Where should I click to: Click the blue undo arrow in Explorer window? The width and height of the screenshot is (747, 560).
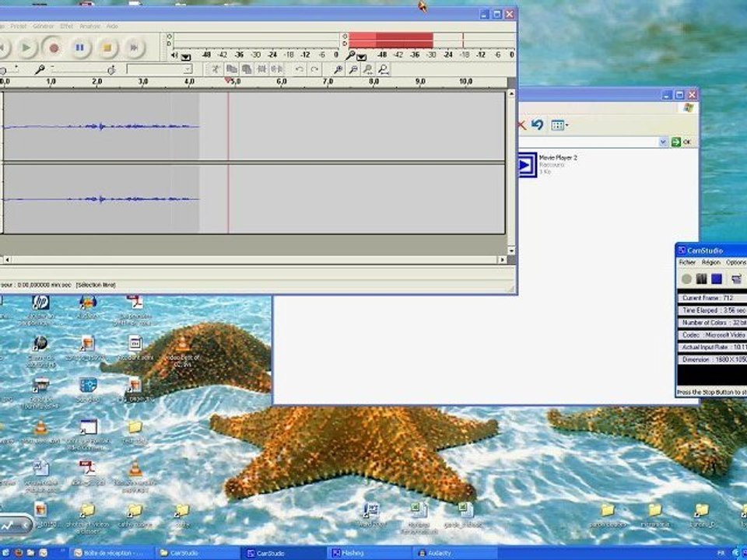(538, 124)
